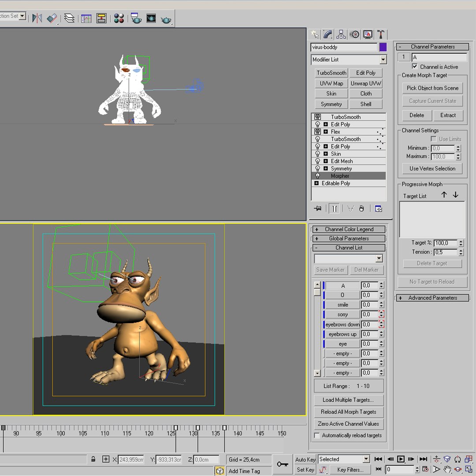Click the Cloth modifier button

tap(366, 93)
